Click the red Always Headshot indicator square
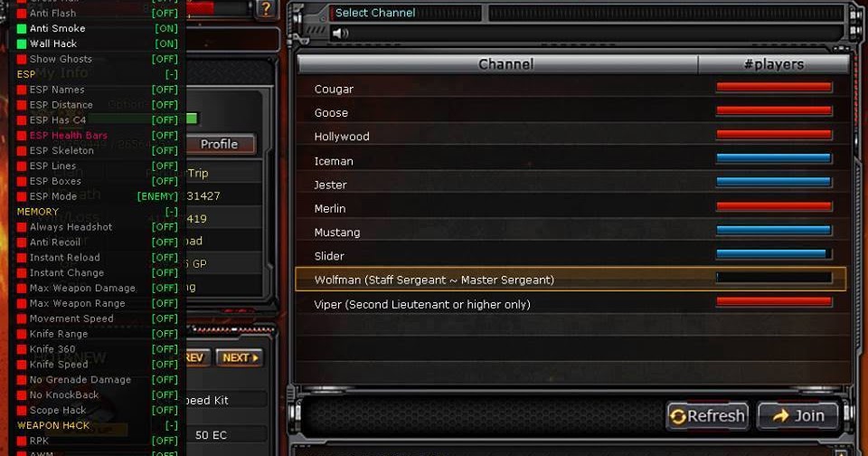The height and width of the screenshot is (456, 868). point(22,227)
